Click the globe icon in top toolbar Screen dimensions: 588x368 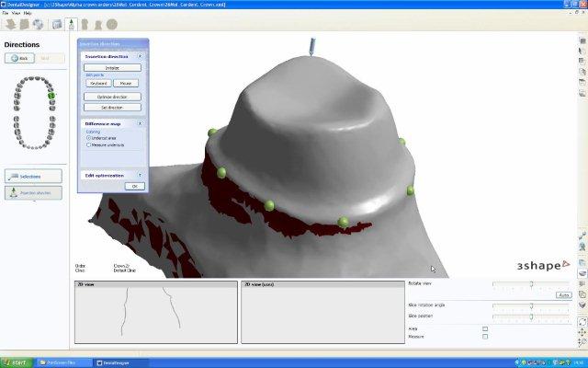(37, 24)
